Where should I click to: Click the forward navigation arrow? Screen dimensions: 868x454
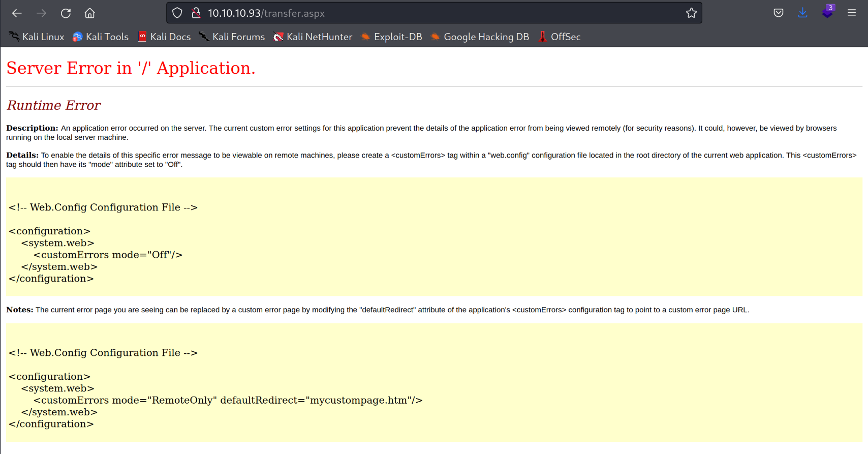click(41, 13)
